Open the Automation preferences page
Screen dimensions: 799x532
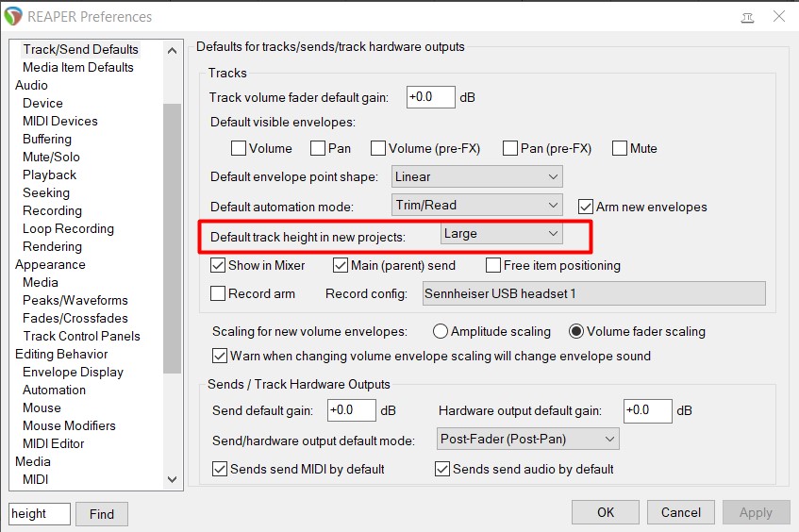tap(54, 390)
